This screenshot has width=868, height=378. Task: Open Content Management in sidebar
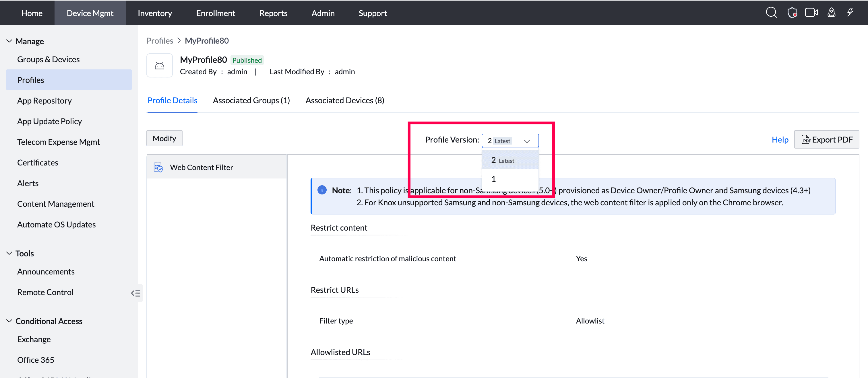[56, 204]
